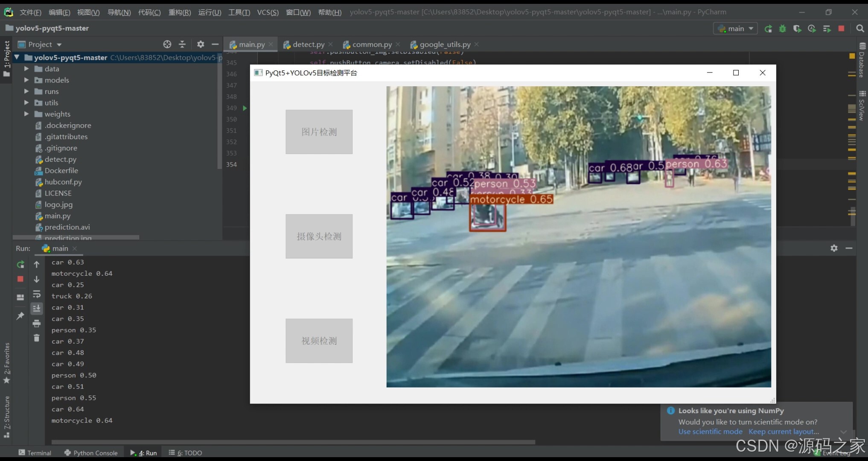868x461 pixels.
Task: Click the 视频检测 button
Action: 319,341
